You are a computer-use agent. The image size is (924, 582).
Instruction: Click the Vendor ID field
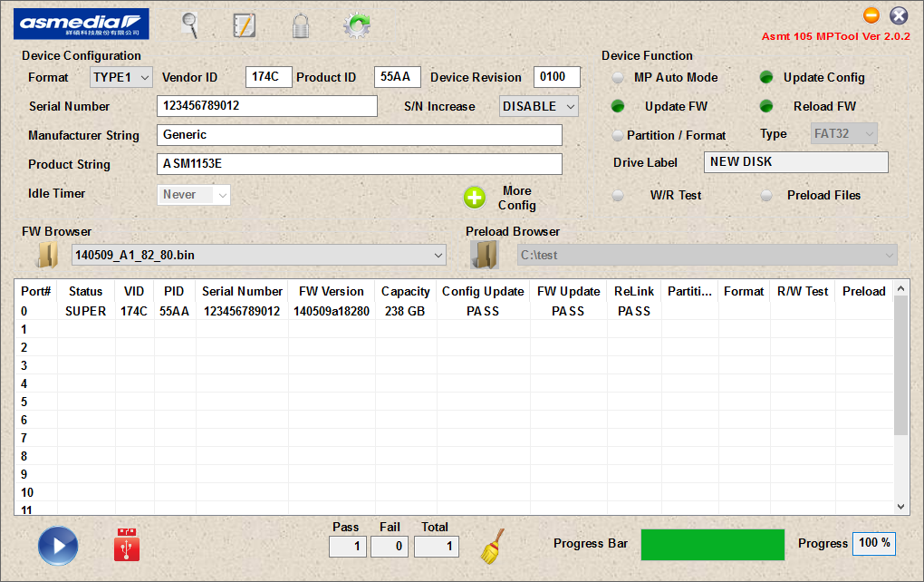pyautogui.click(x=268, y=77)
